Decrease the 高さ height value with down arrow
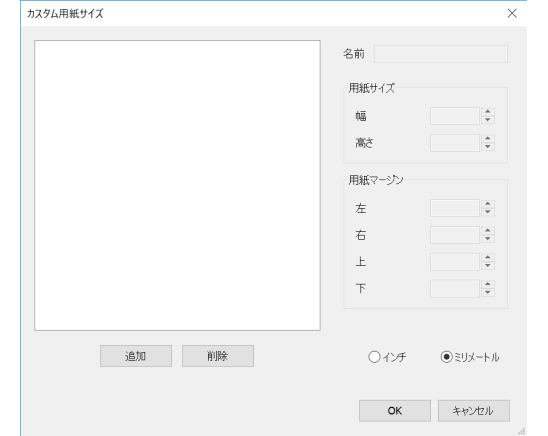 [x=488, y=147]
